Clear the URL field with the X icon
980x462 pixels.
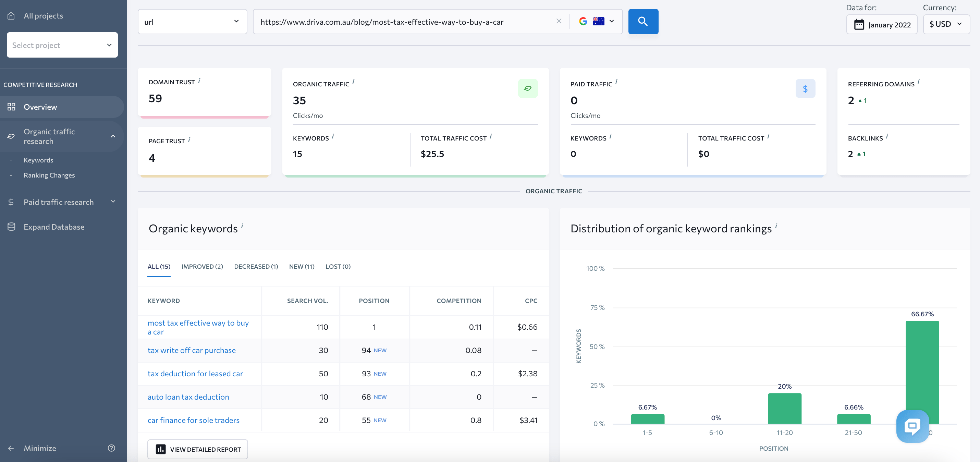coord(559,21)
